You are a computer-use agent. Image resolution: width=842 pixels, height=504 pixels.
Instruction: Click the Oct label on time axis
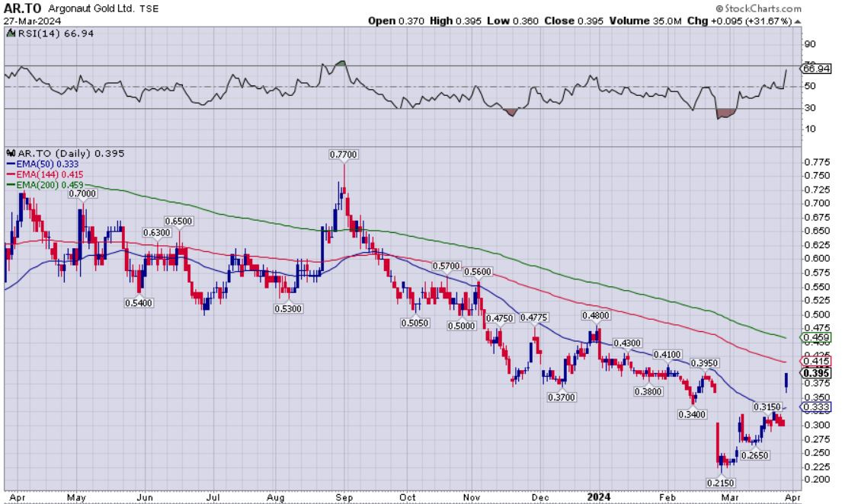click(x=408, y=498)
